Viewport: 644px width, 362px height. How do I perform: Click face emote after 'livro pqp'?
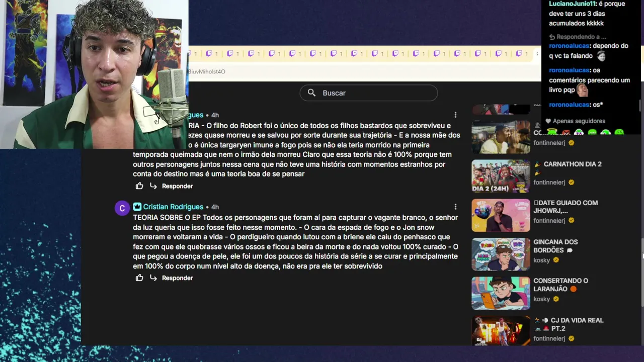tap(582, 90)
